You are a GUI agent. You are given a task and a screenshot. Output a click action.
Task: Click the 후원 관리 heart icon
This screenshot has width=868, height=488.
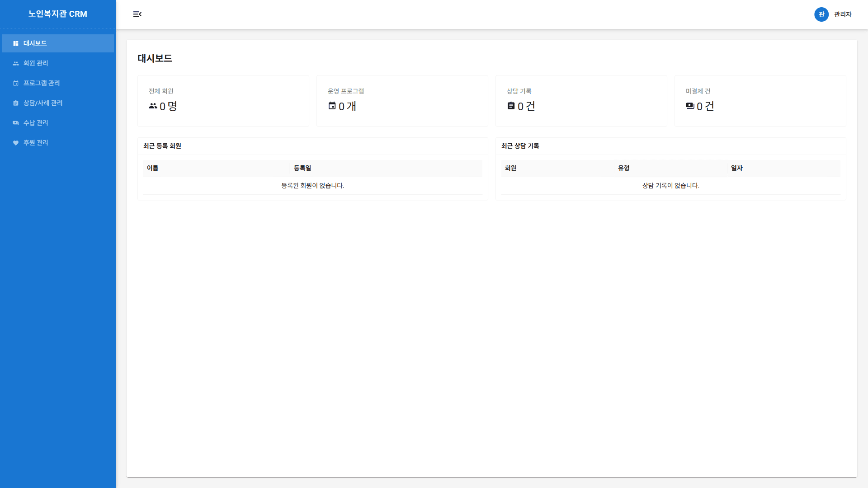16,143
